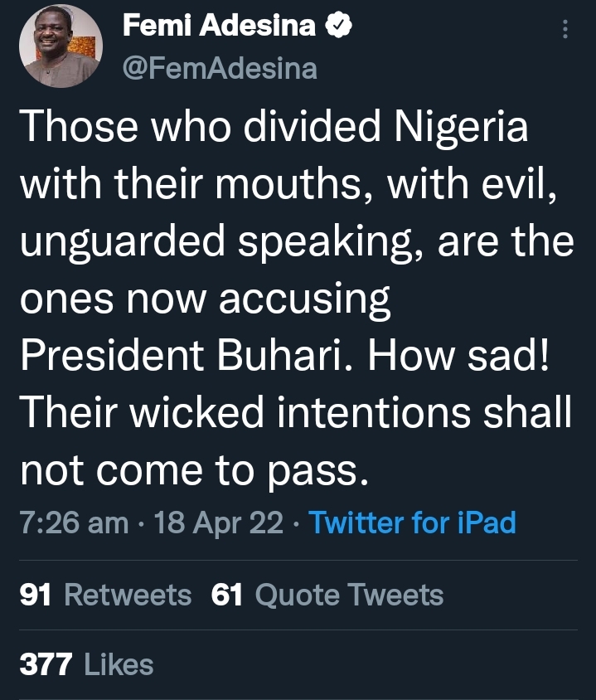Open the tweet's three-dot more options menu
The width and height of the screenshot is (596, 700).
point(566,31)
